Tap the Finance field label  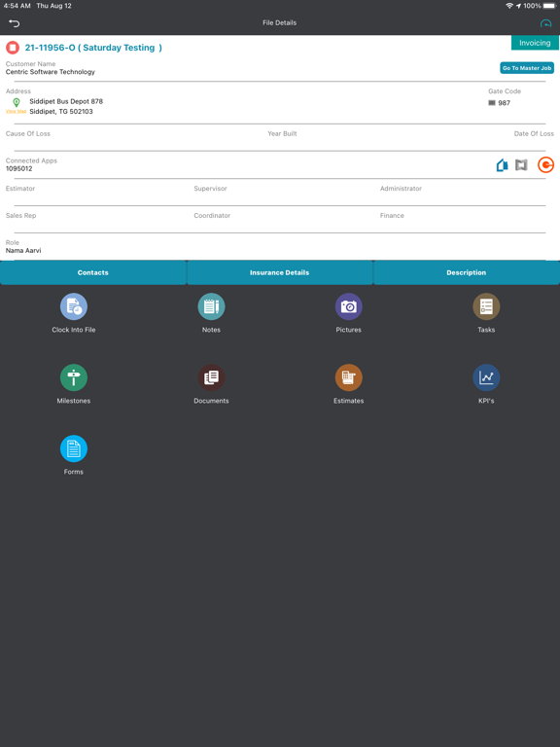click(392, 216)
